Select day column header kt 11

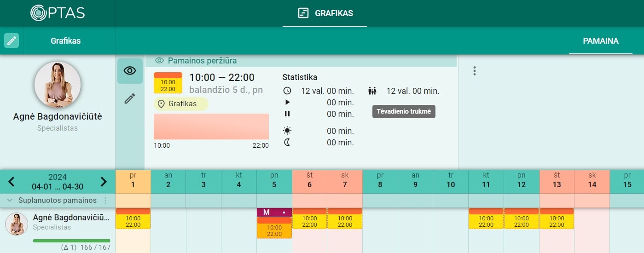(486, 181)
